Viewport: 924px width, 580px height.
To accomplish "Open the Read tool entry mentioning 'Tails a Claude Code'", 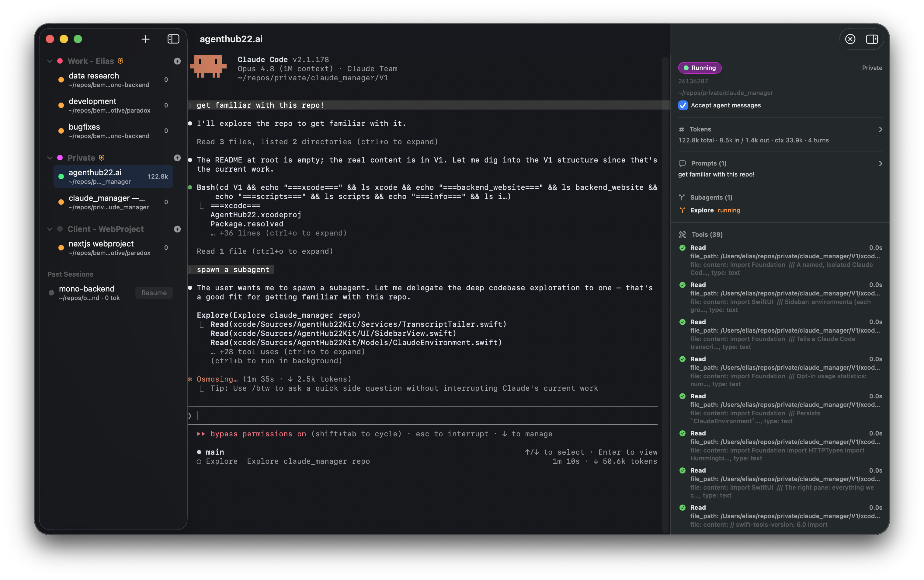I will 780,334.
